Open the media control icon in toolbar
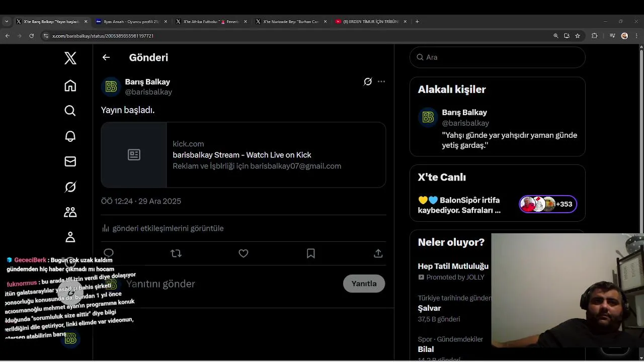 [612, 36]
